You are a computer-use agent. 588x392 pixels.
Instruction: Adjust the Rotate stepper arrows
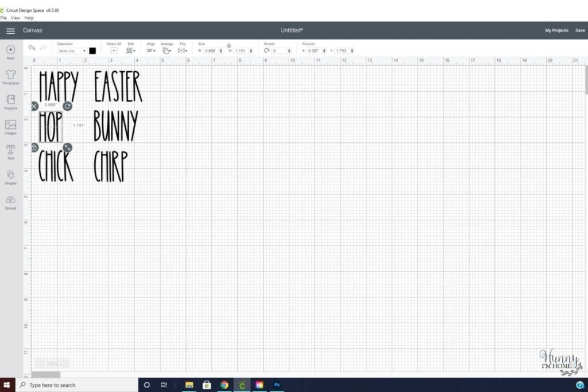[x=289, y=51]
